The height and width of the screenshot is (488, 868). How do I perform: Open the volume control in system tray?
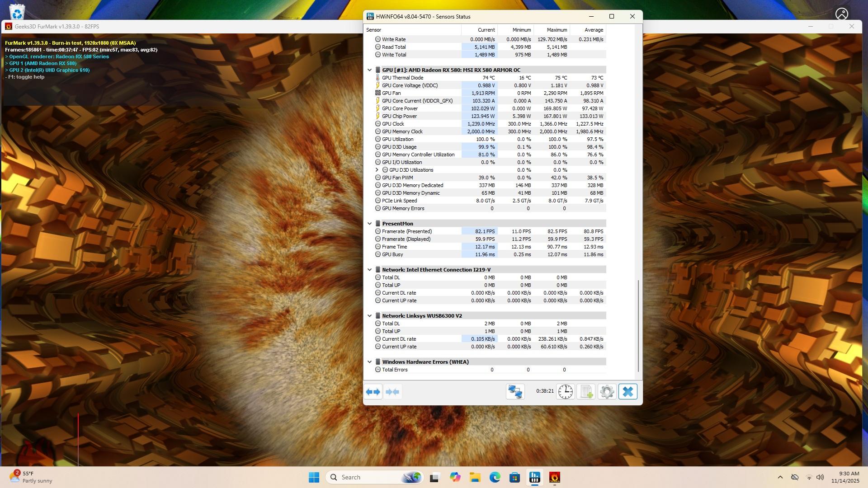click(x=820, y=477)
